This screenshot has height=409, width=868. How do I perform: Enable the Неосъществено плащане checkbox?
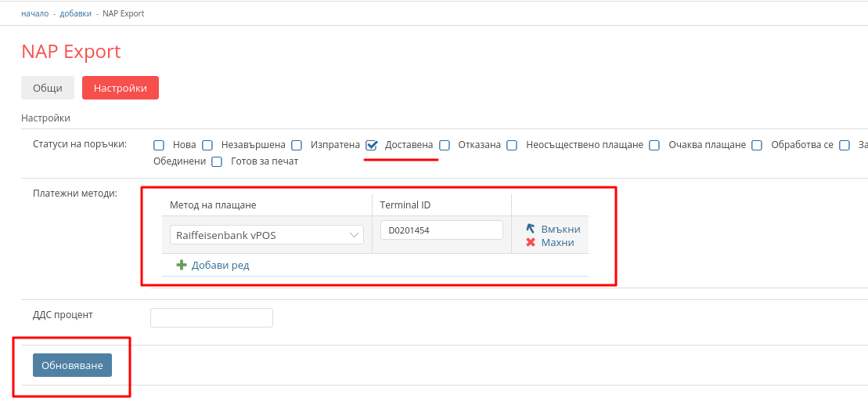coord(512,145)
